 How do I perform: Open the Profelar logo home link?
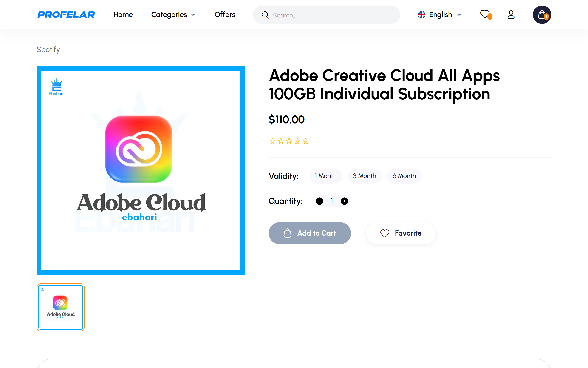click(66, 14)
